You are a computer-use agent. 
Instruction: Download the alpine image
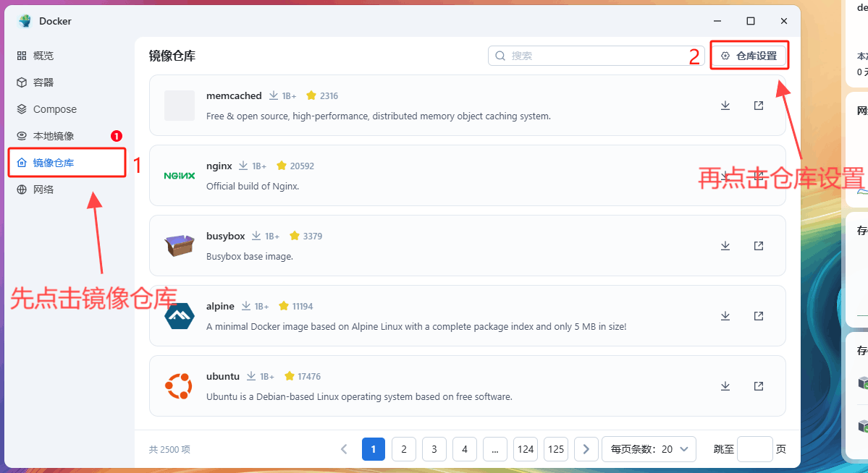725,316
